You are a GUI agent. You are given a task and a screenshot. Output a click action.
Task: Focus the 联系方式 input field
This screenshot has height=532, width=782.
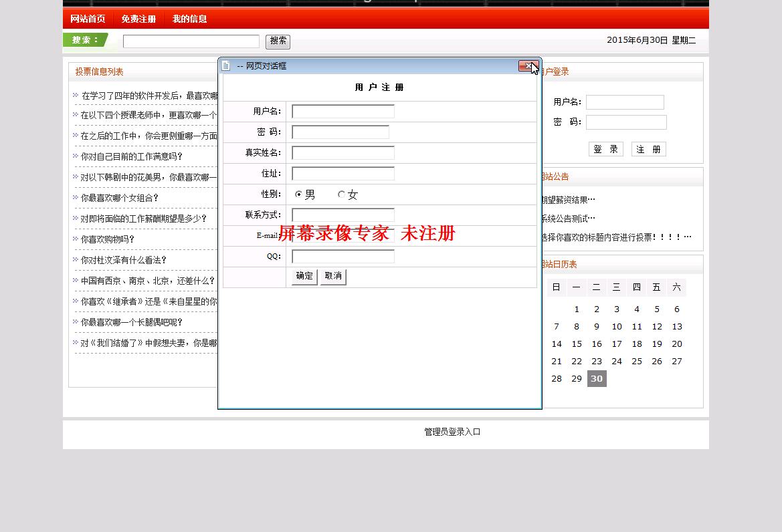click(343, 215)
